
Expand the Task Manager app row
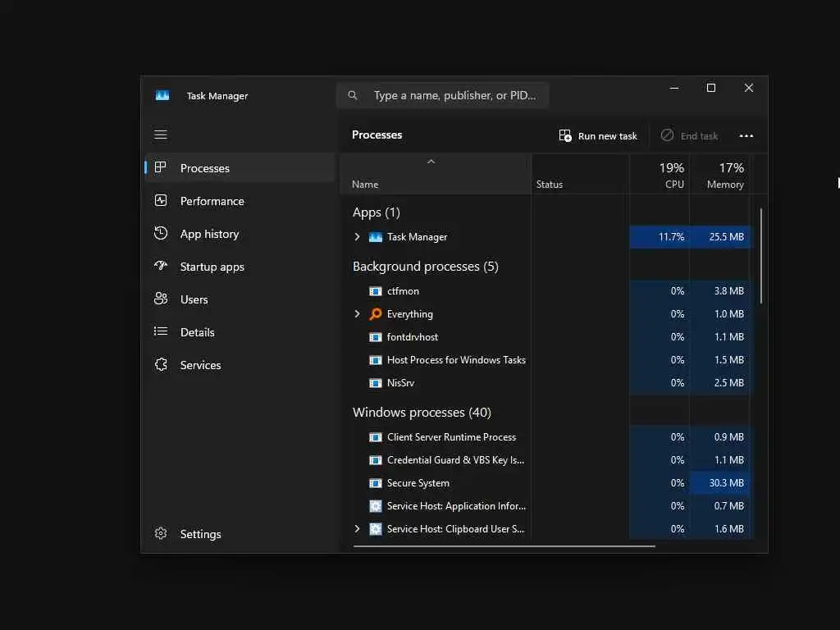[x=358, y=237]
